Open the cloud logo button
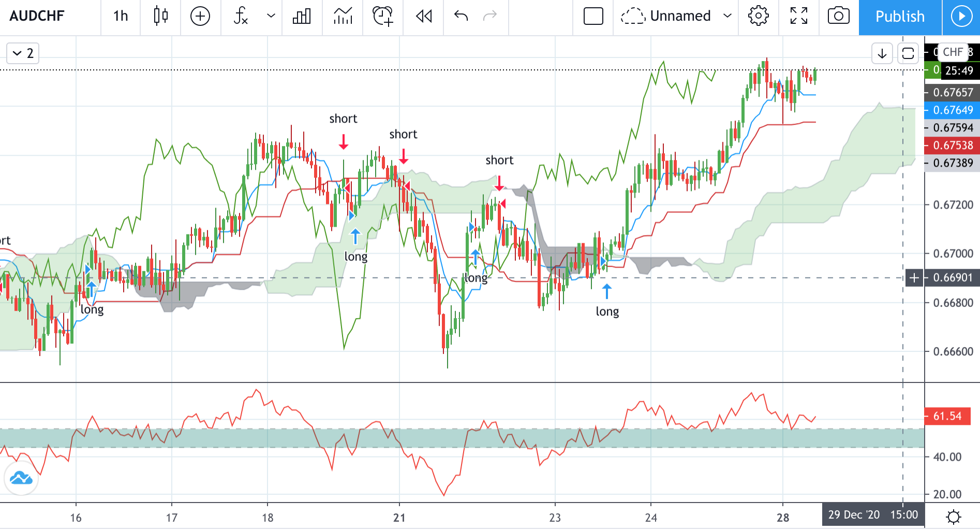Viewport: 980px width, 531px height. [x=21, y=478]
